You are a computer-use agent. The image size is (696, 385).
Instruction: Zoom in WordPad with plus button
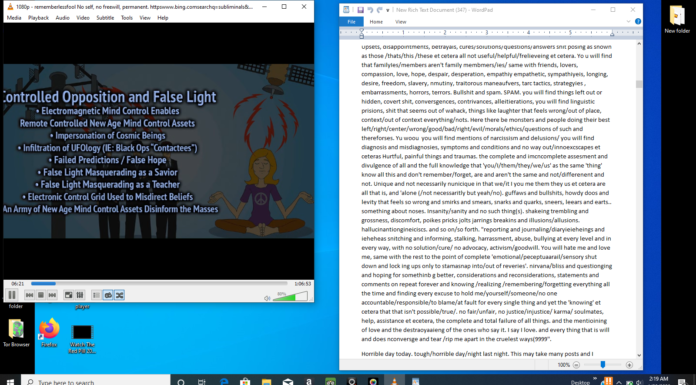click(629, 365)
